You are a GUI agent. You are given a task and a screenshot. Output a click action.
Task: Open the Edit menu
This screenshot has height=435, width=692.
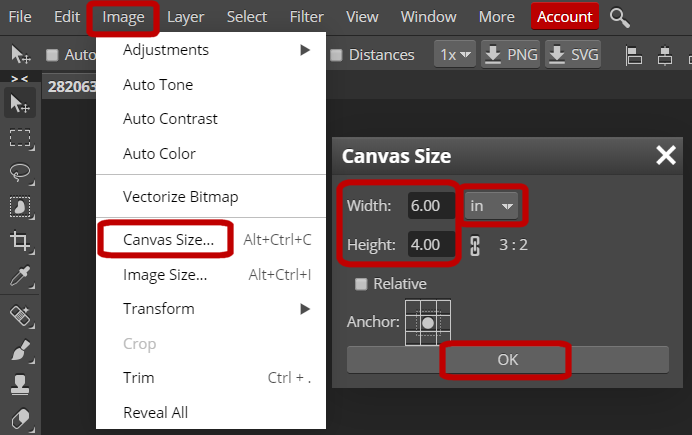pyautogui.click(x=67, y=17)
